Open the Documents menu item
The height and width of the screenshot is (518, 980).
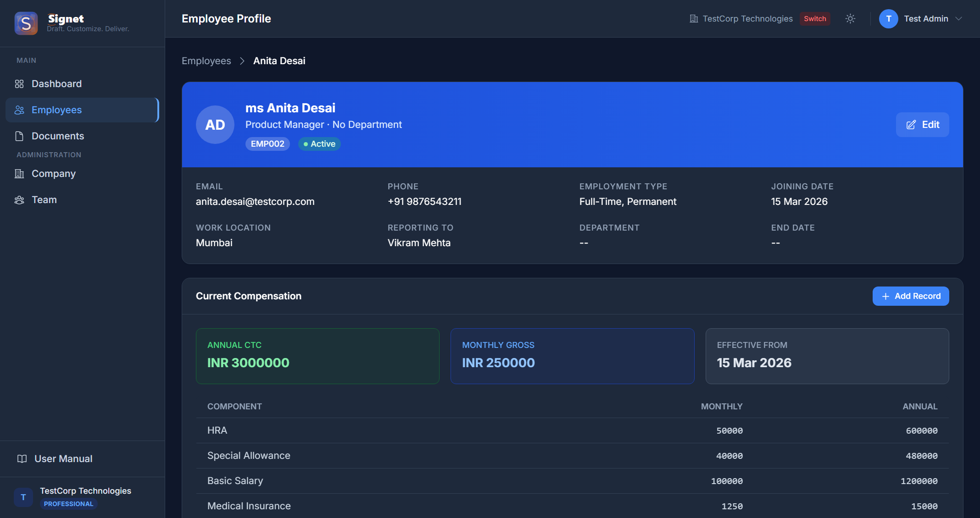point(58,136)
